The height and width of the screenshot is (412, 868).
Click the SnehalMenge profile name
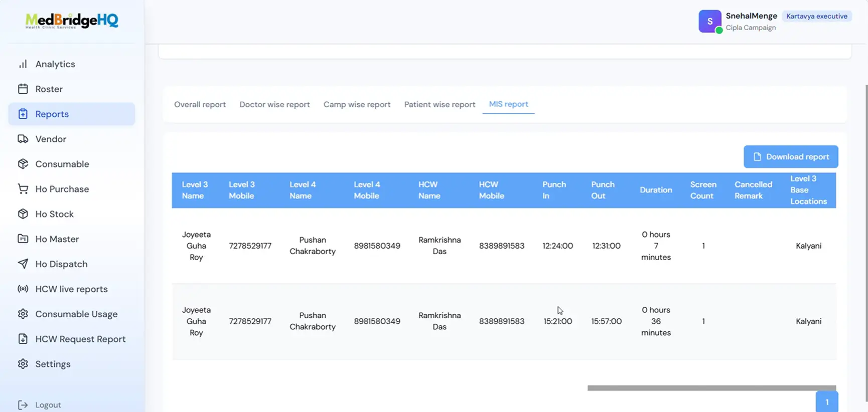pos(751,16)
